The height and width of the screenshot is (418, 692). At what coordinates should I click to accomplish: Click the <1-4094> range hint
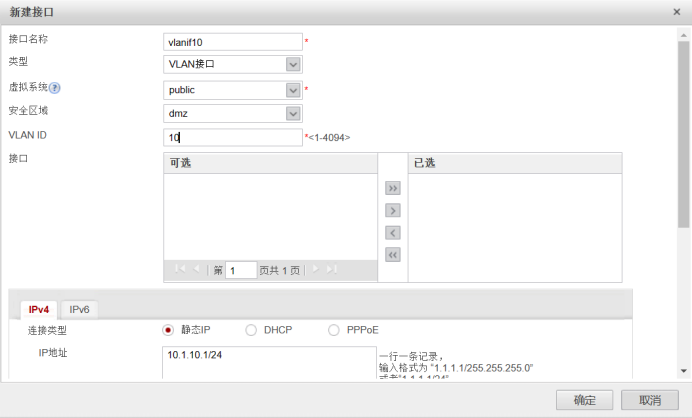[x=329, y=138]
